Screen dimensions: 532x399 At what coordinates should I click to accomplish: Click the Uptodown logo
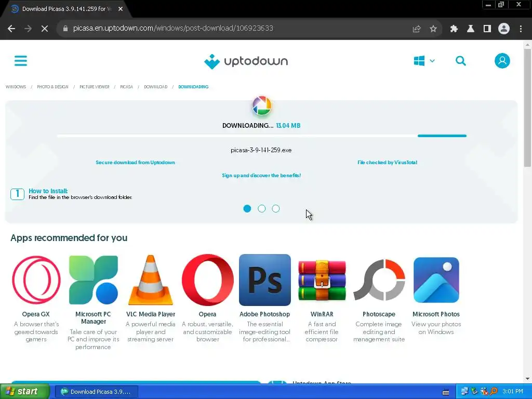tap(246, 61)
